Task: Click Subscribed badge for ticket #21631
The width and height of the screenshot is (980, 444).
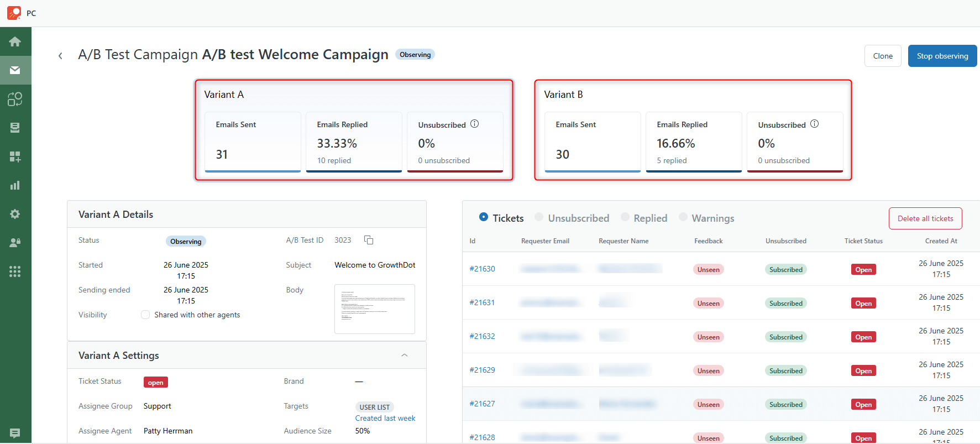Action: 785,303
